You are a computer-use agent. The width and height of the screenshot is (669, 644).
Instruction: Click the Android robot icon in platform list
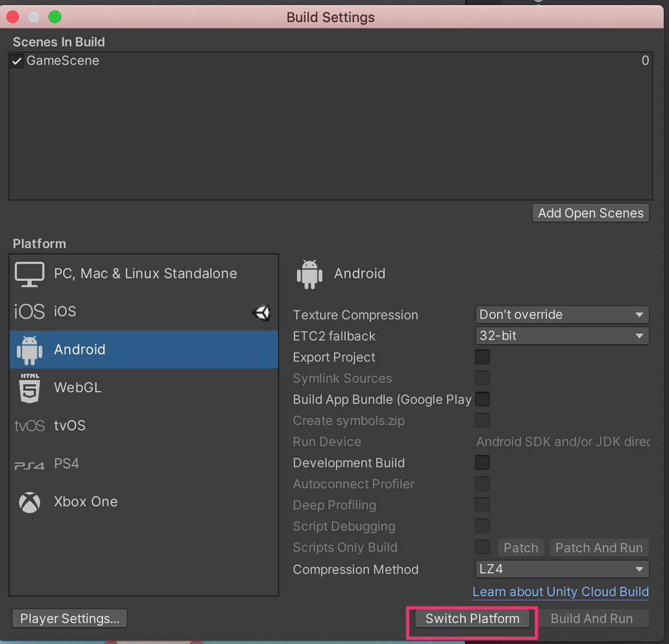[30, 350]
